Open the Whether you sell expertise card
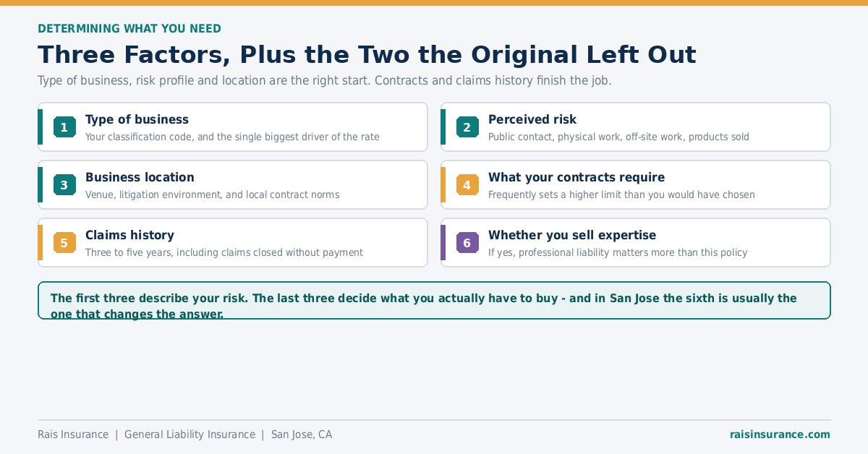This screenshot has height=454, width=868. click(x=636, y=243)
